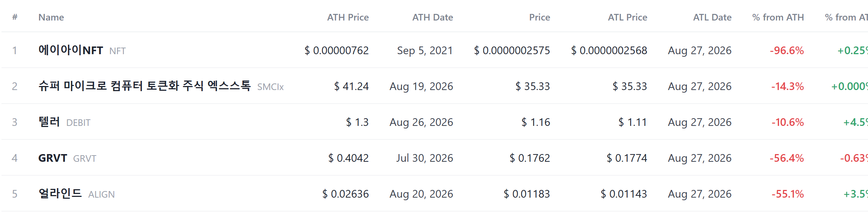Sort by % from ATH header

click(x=778, y=17)
